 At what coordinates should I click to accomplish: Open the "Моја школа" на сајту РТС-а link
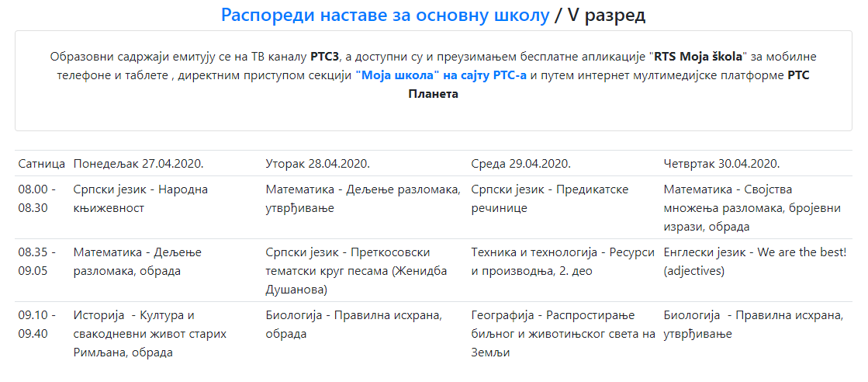[441, 75]
